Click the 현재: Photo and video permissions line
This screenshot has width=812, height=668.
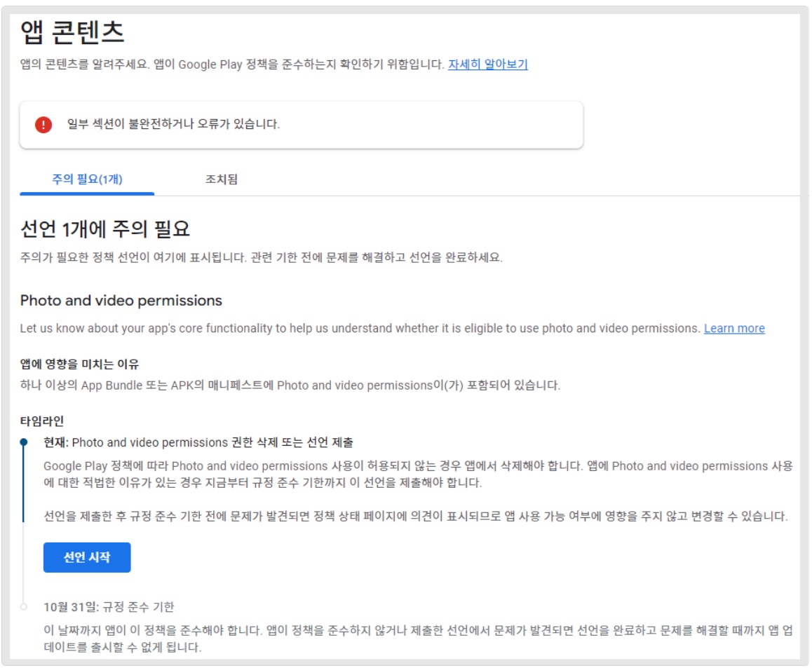tap(198, 442)
